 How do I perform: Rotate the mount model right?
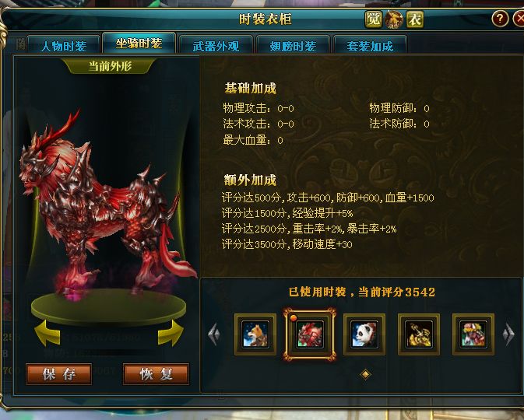pos(171,333)
